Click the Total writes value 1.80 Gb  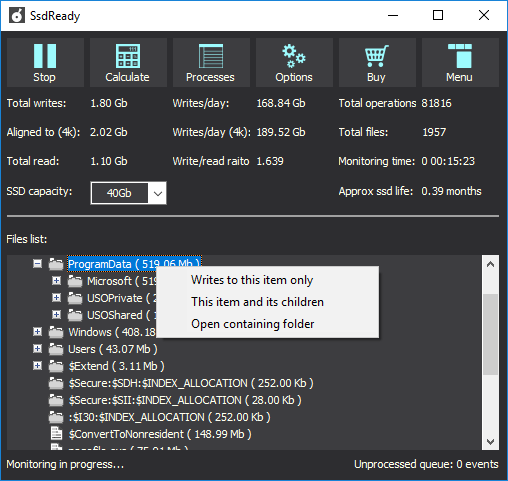(x=109, y=103)
